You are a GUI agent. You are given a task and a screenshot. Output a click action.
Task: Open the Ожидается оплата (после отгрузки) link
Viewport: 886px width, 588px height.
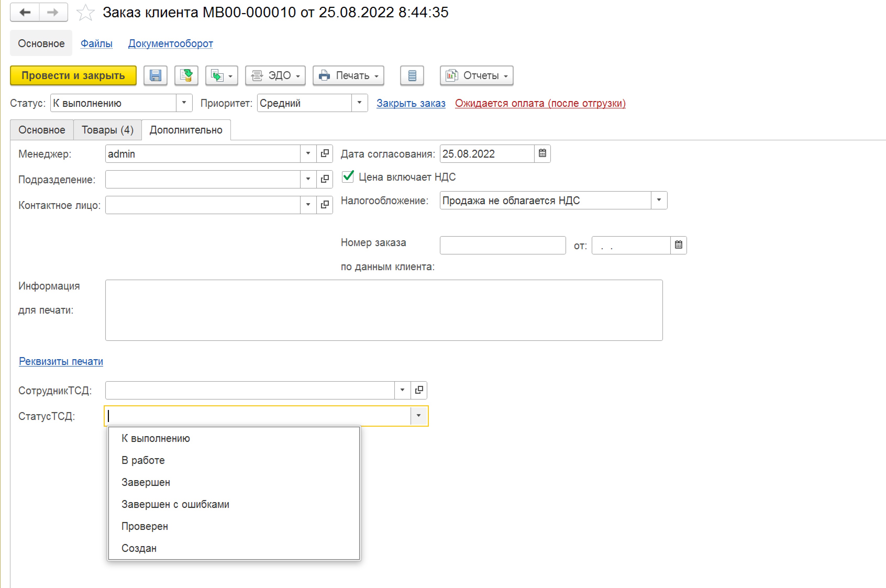click(540, 103)
